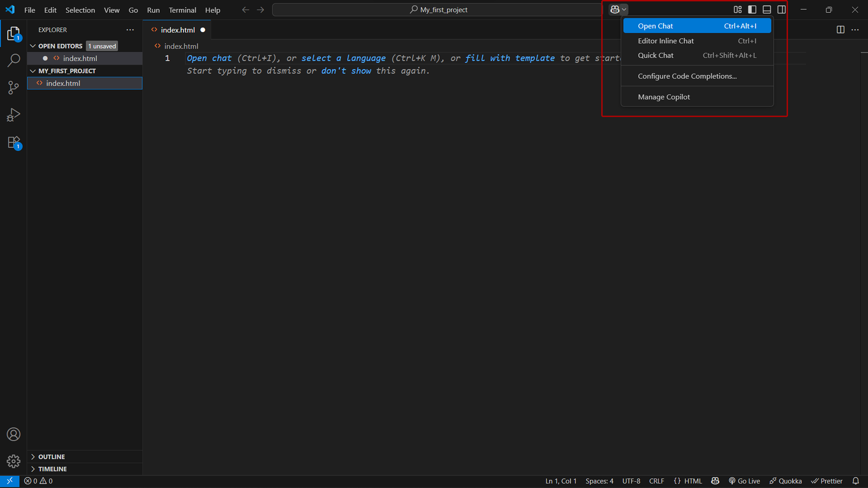Click the Accounts icon in activity bar
The image size is (868, 488).
click(x=13, y=434)
